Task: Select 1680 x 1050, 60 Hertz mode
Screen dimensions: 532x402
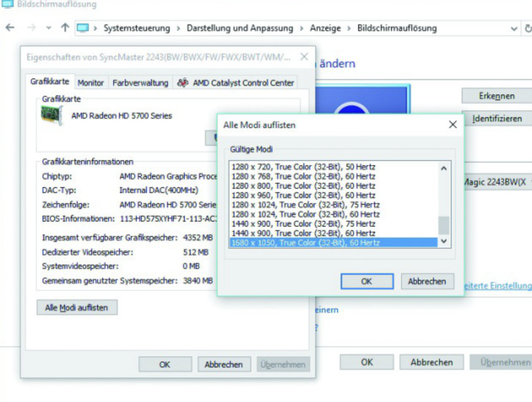Action: (x=333, y=243)
